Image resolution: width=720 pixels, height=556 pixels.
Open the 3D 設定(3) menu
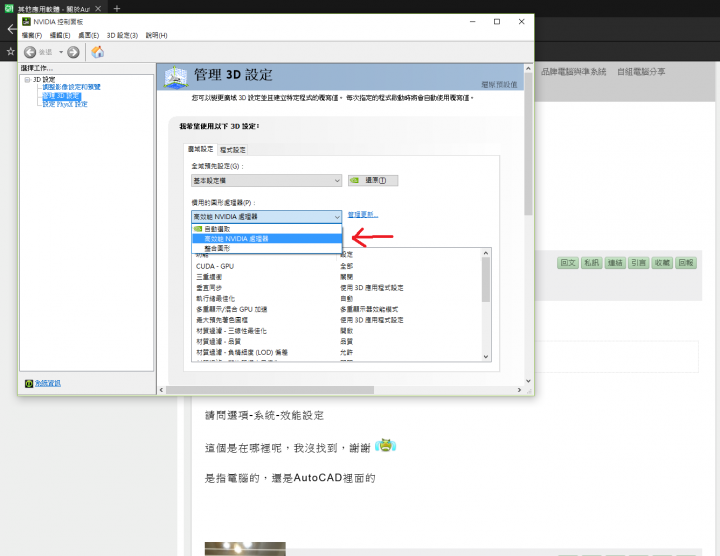point(122,35)
